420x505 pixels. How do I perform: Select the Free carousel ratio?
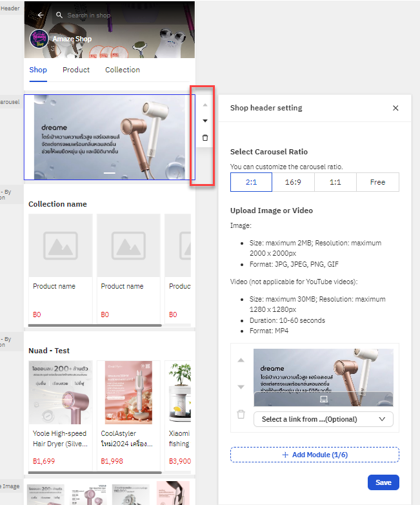tap(377, 182)
